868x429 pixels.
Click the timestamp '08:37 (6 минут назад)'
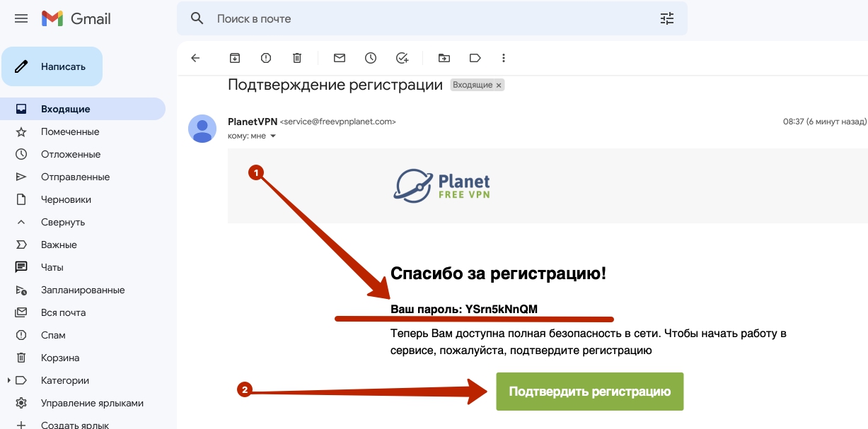[x=824, y=122]
